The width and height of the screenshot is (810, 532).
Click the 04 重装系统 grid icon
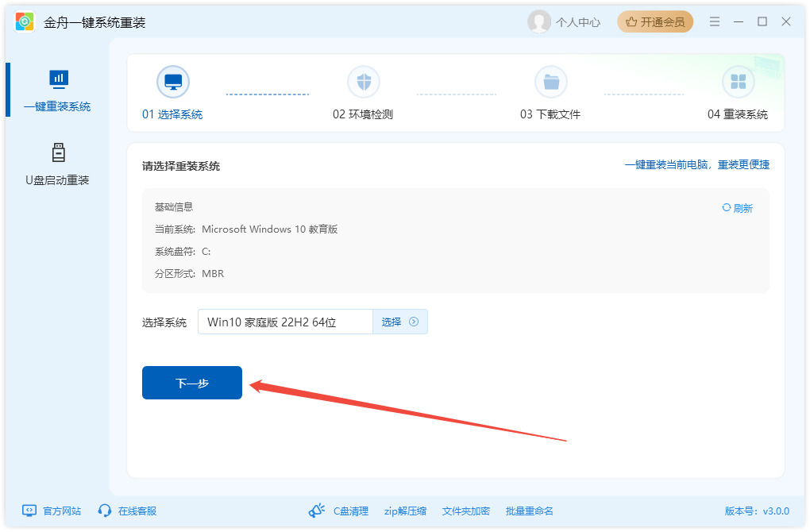coord(739,80)
